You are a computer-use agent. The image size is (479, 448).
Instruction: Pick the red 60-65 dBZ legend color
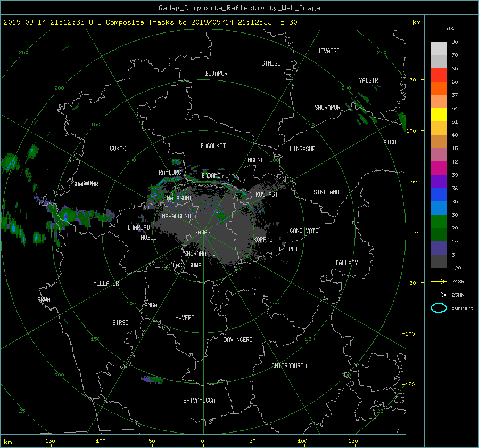pos(439,75)
